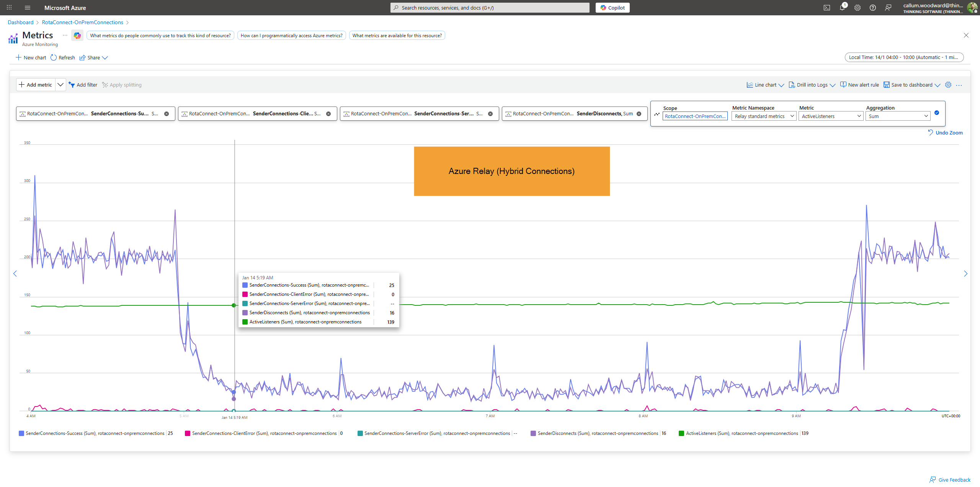
Task: Open the Line chart type dropdown
Action: [765, 85]
